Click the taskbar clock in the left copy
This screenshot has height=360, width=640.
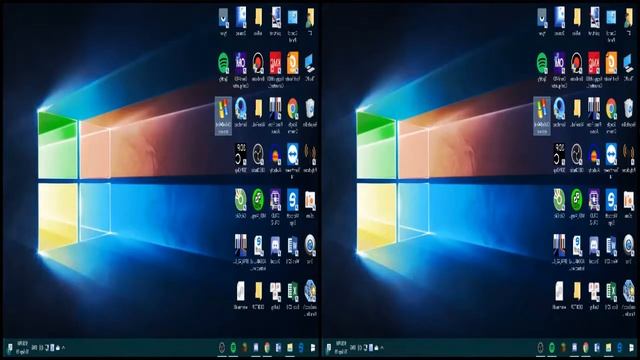pyautogui.click(x=23, y=347)
